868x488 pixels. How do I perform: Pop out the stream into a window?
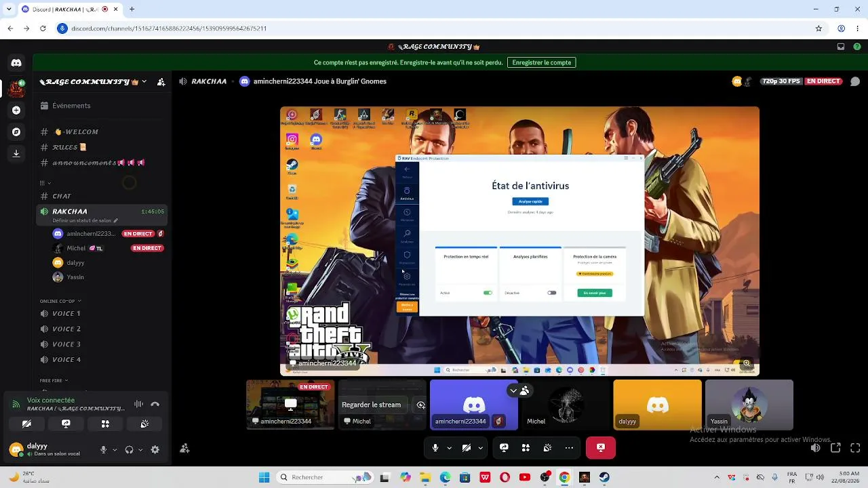point(835,448)
